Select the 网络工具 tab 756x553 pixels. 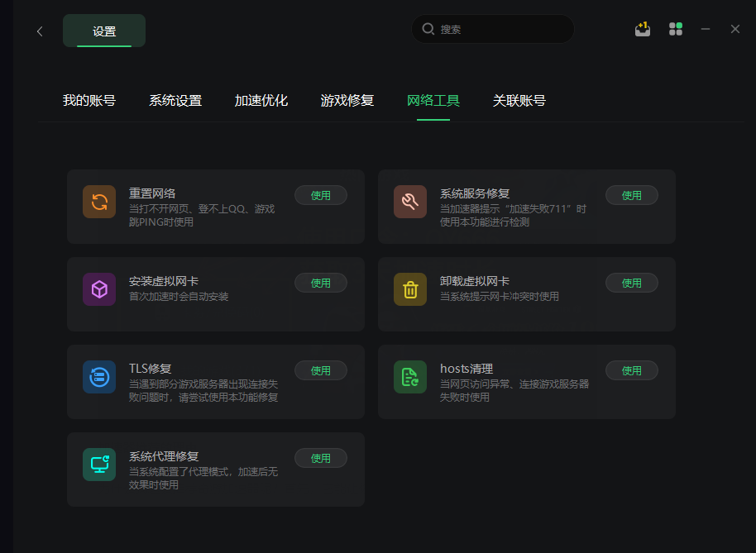[x=433, y=101]
